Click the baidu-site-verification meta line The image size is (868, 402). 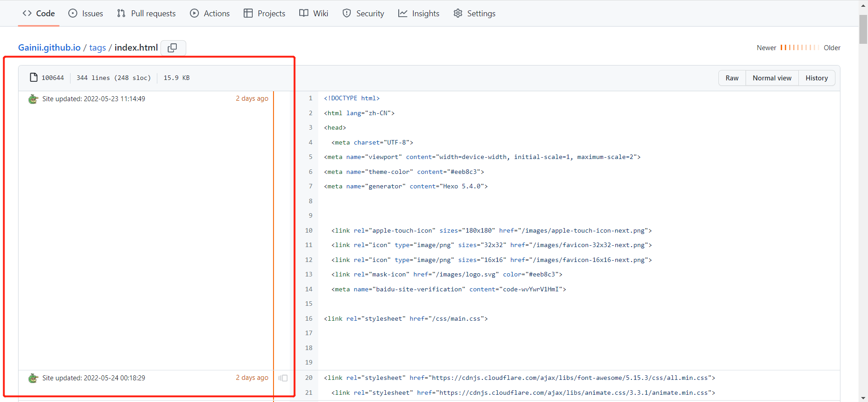pos(449,289)
